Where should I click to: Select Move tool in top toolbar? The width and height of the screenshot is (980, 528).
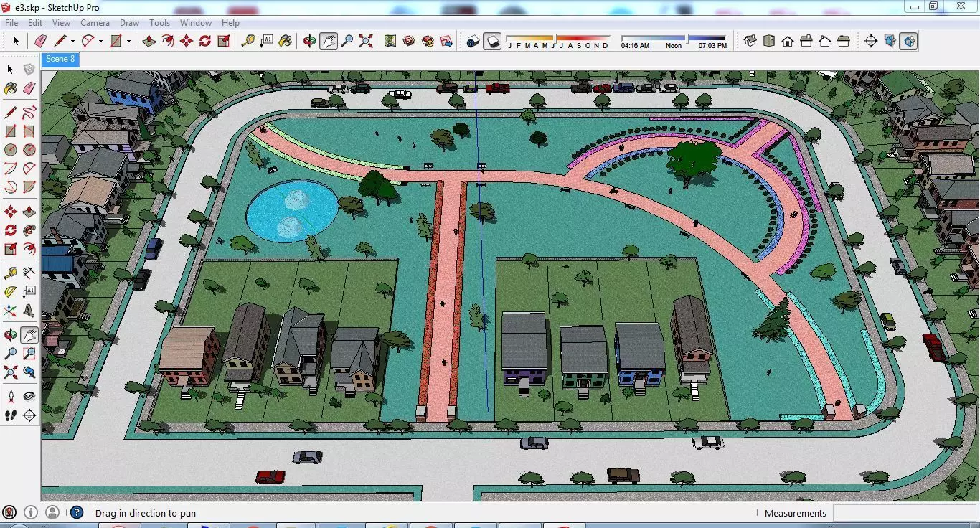pos(187,41)
